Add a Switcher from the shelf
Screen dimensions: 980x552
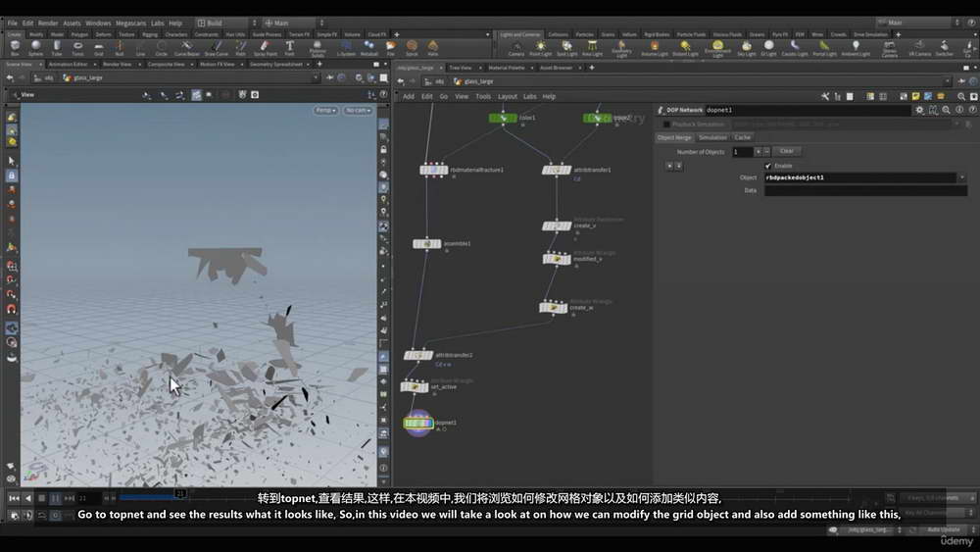click(945, 48)
